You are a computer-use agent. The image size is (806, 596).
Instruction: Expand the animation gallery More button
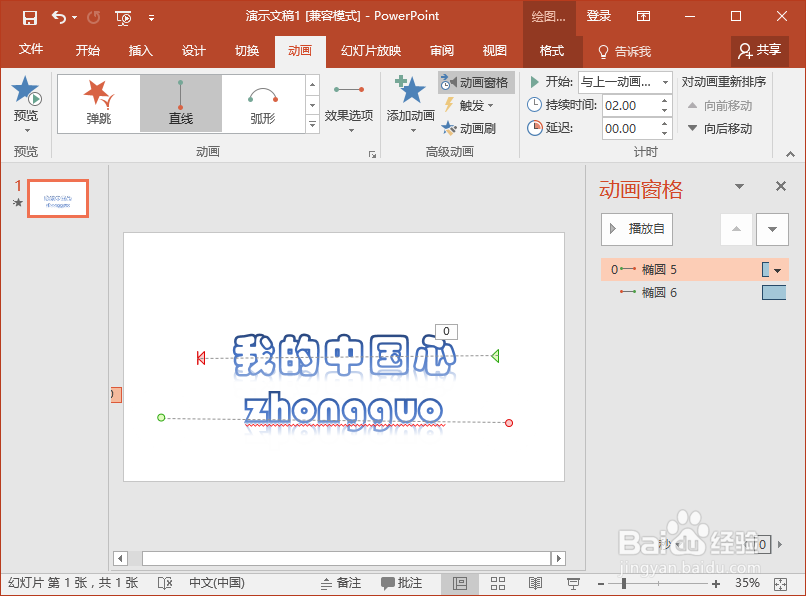coord(312,124)
